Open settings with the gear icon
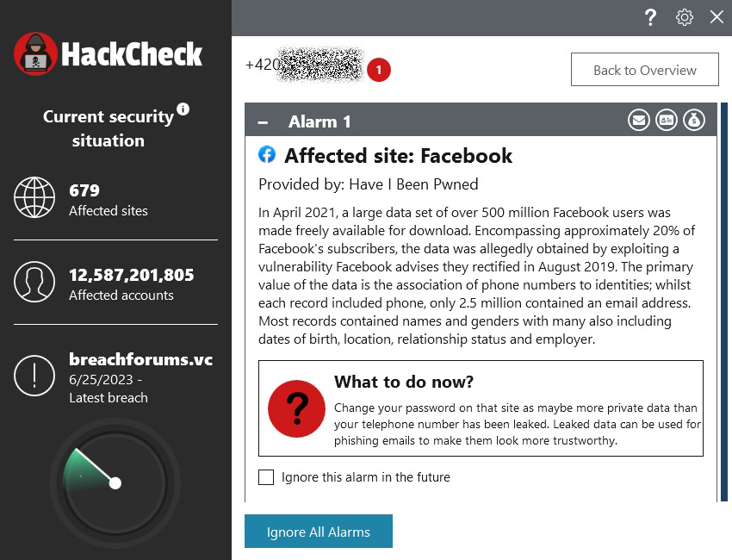 click(x=685, y=17)
